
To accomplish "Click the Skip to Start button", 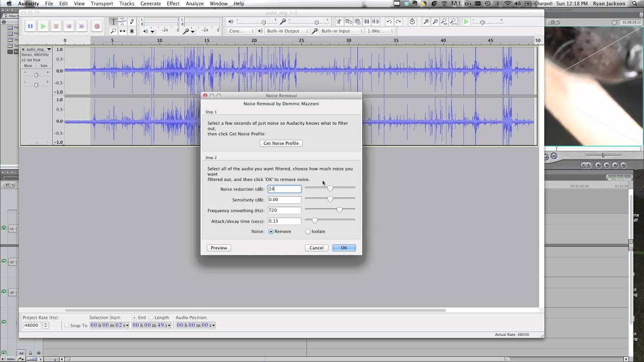I will pyautogui.click(x=69, y=26).
